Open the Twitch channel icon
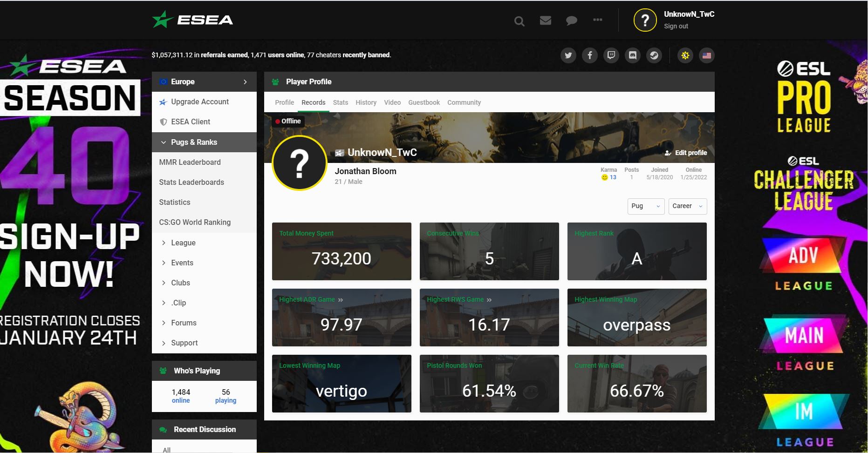The width and height of the screenshot is (868, 453). [x=611, y=55]
